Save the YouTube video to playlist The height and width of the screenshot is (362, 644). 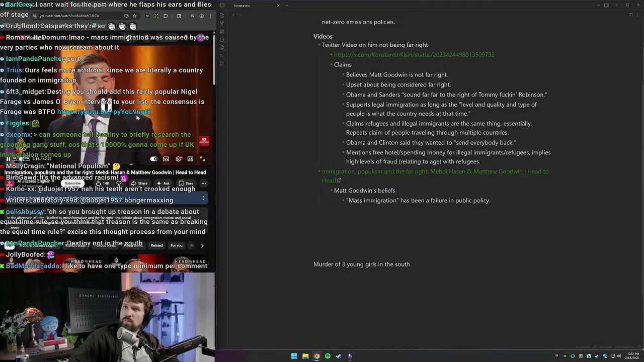pyautogui.click(x=186, y=184)
